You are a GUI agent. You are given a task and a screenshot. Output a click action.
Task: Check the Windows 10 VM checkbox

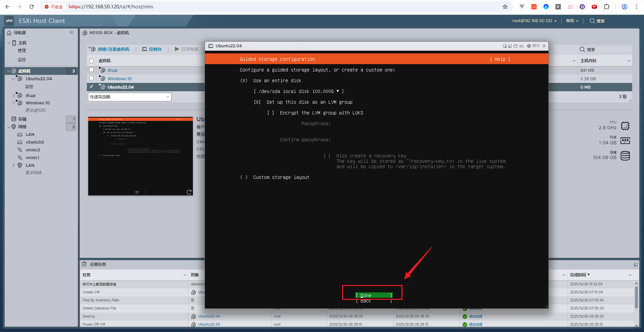point(91,78)
